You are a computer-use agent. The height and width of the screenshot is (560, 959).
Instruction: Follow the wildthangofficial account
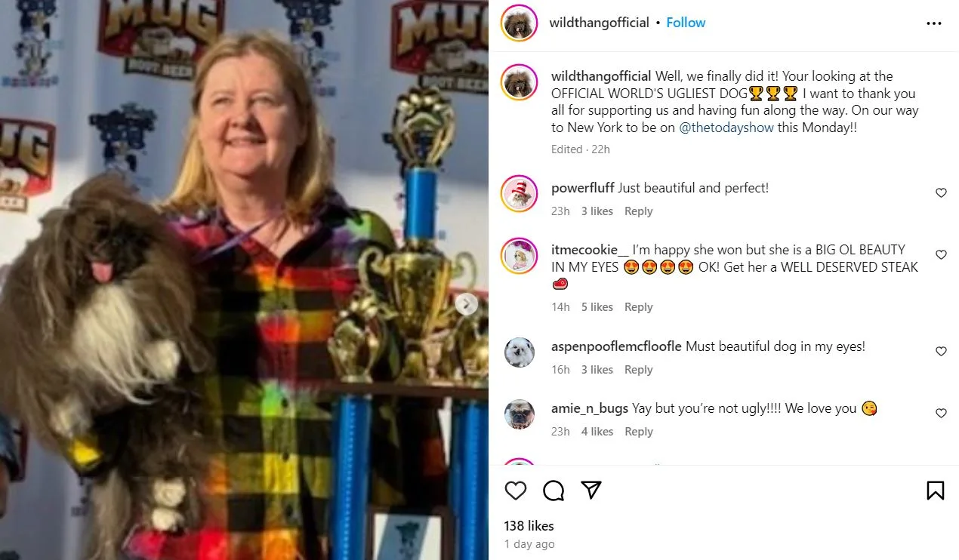[x=686, y=23]
